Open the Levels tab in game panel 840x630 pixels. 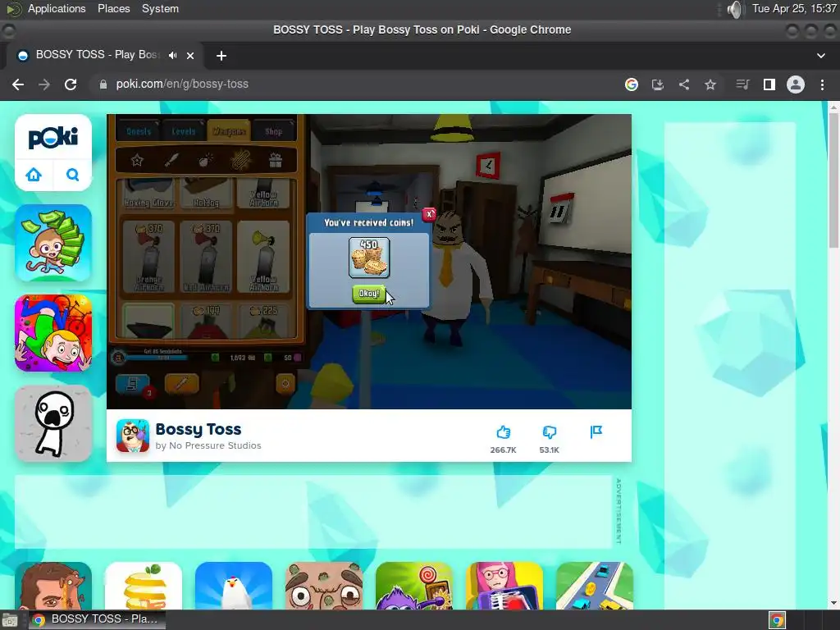[x=183, y=130]
